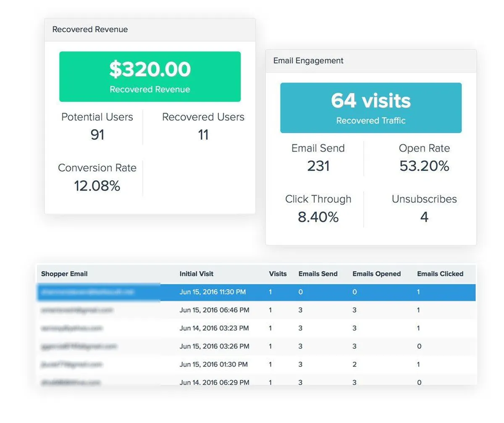Click the $320.00 Recovered Revenue green banner
Image resolution: width=504 pixels, height=423 pixels.
point(150,76)
